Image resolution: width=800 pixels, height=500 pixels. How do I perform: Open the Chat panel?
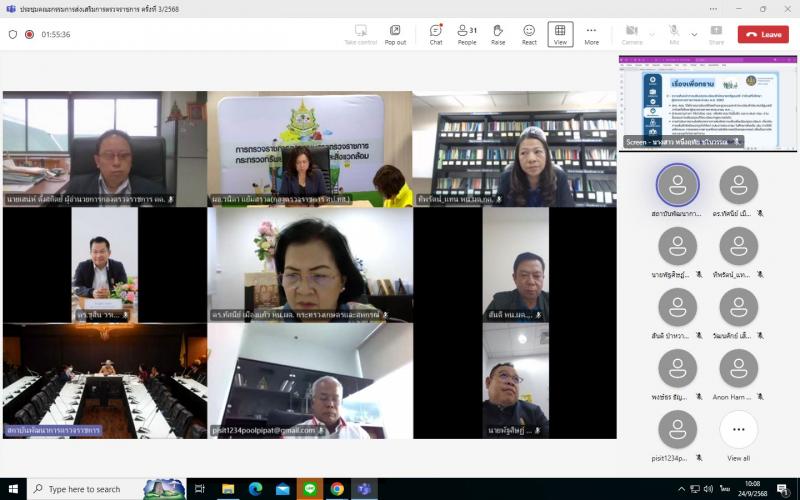[x=436, y=35]
